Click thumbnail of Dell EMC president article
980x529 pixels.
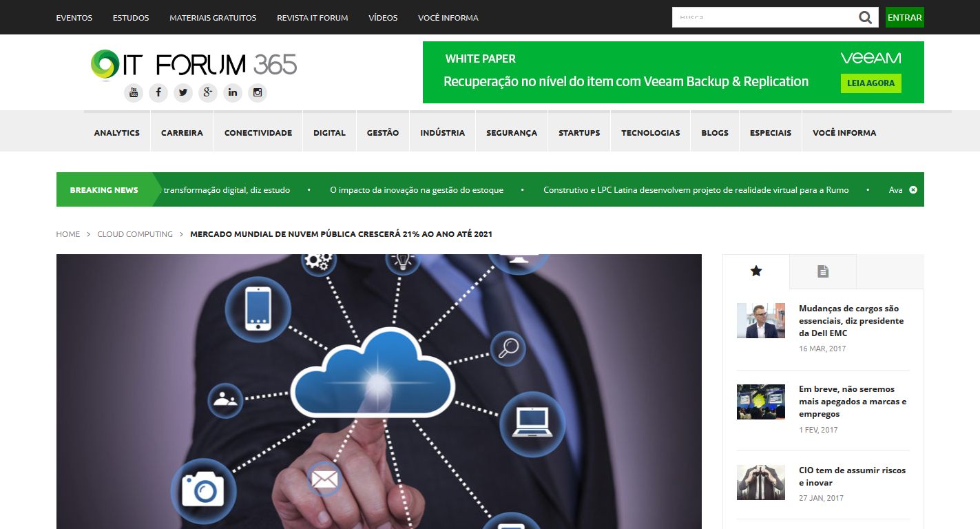point(761,320)
